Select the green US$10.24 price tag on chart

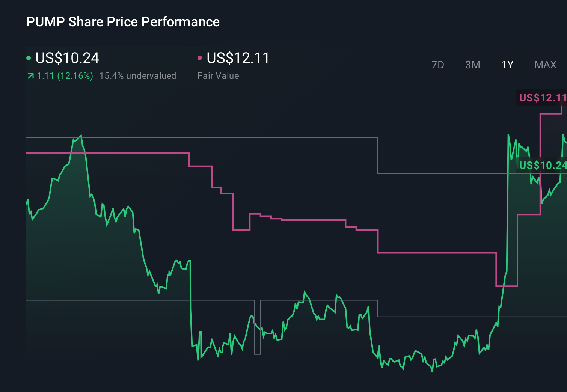click(543, 165)
